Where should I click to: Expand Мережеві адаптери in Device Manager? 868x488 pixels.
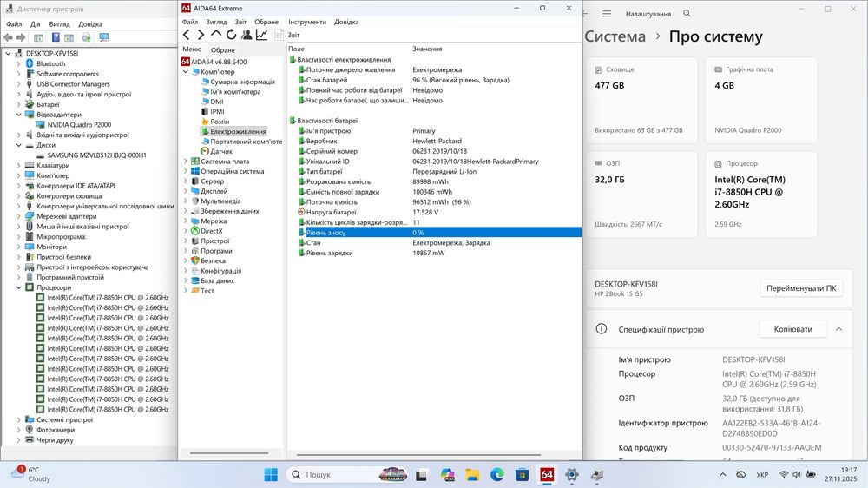pos(19,216)
